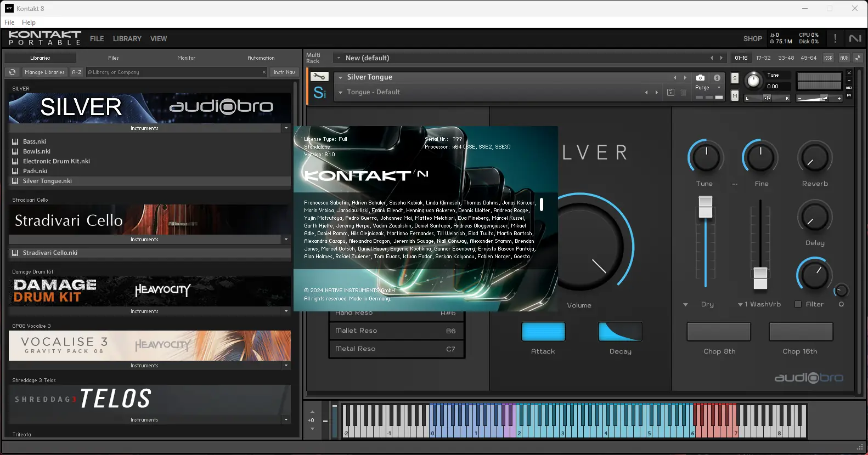Show rack page 49-64

809,58
